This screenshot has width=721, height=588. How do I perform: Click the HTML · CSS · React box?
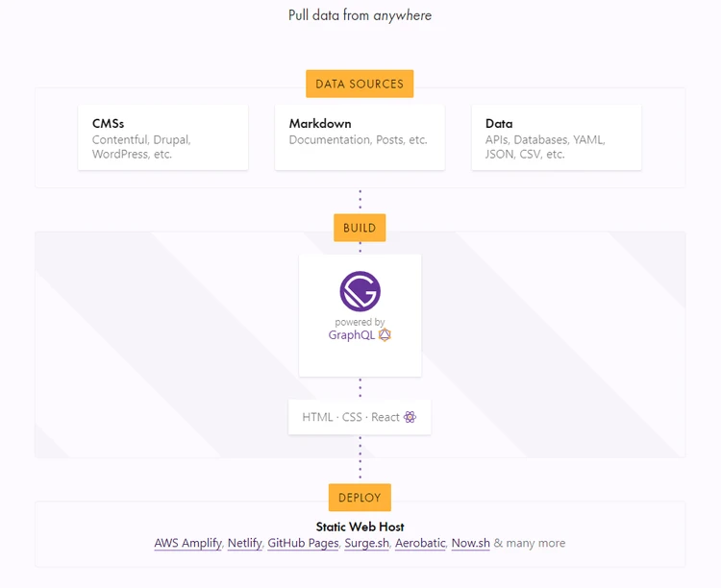point(360,417)
